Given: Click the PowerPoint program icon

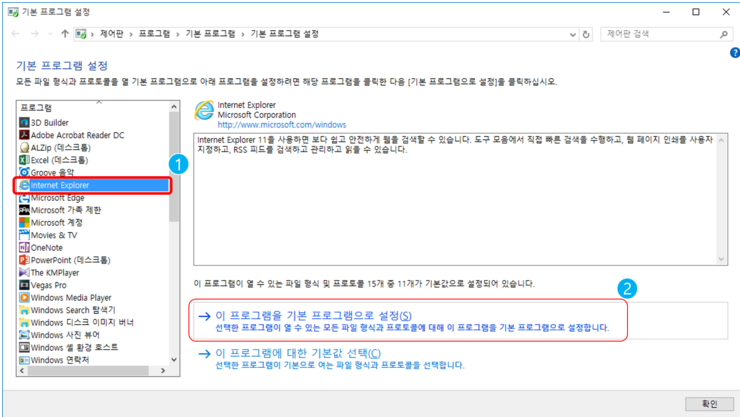Looking at the screenshot, I should click(24, 260).
